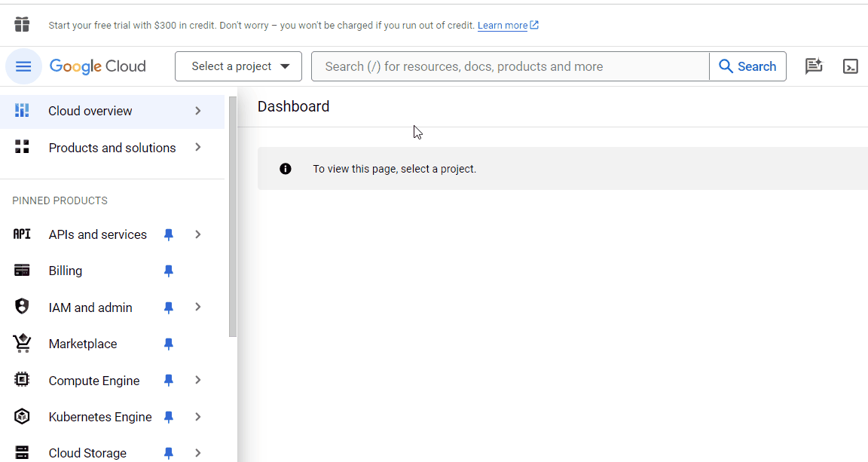This screenshot has width=868, height=462.
Task: Unpin Billing from pinned products
Action: [x=169, y=271]
